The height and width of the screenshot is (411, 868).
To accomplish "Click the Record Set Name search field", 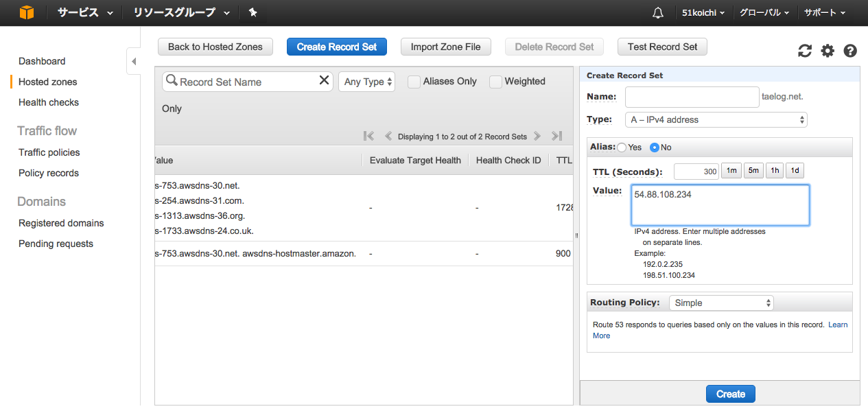I will 248,82.
